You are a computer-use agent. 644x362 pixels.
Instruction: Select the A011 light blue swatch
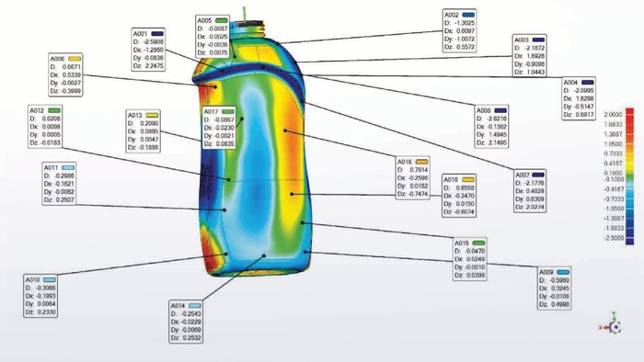(68, 167)
